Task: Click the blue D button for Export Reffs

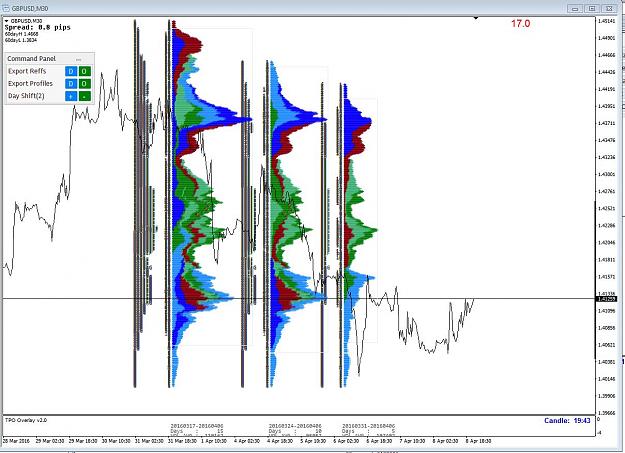Action: (71, 71)
